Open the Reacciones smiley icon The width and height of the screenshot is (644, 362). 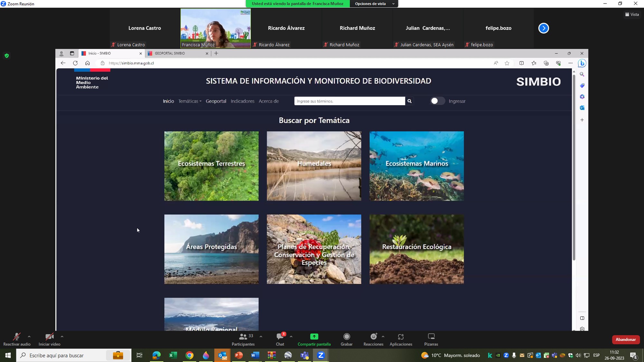point(374,337)
